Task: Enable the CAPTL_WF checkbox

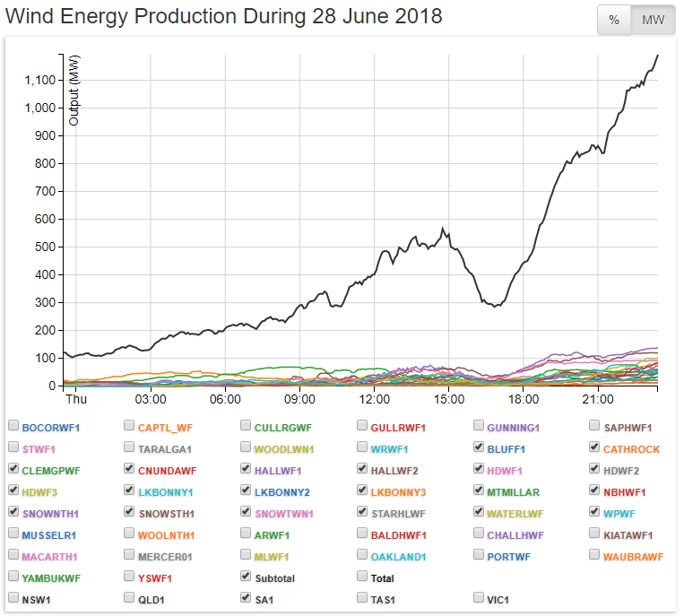Action: [x=130, y=426]
